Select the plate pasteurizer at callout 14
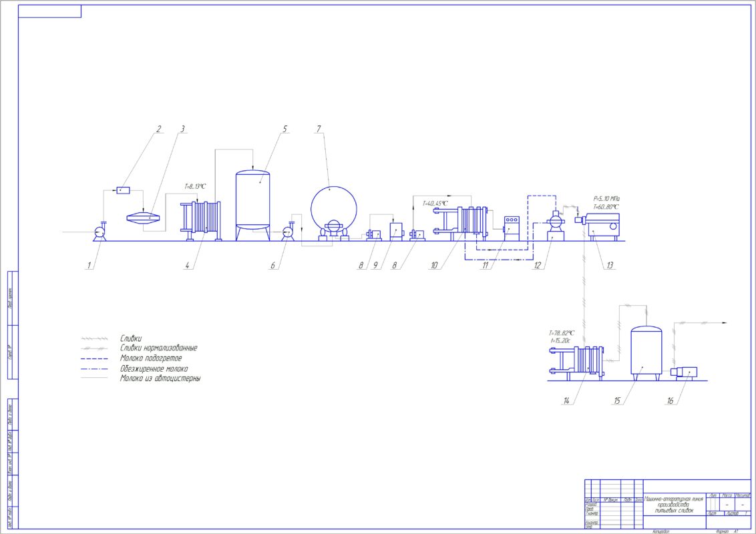 point(577,363)
